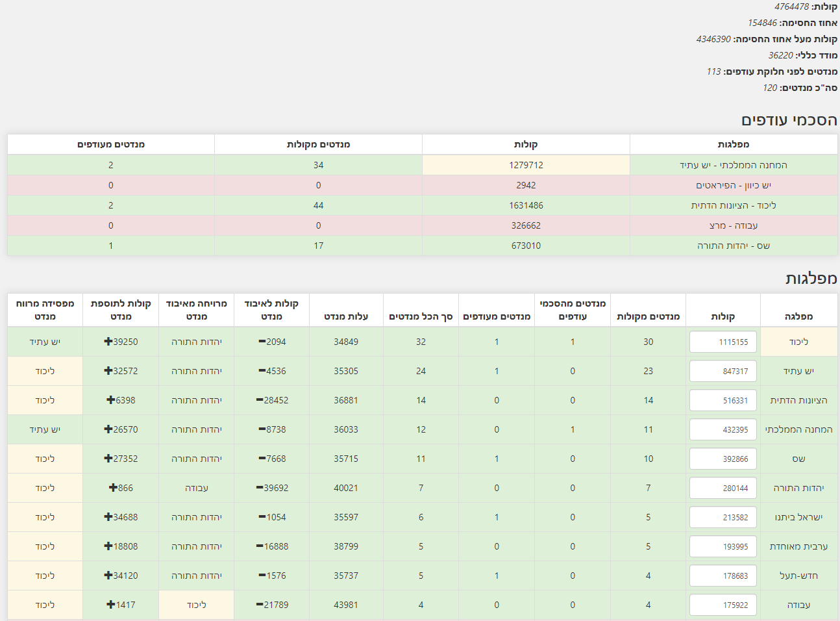This screenshot has width=840, height=621.
Task: Click the votes-to-lose value −16888
Action: click(x=272, y=546)
